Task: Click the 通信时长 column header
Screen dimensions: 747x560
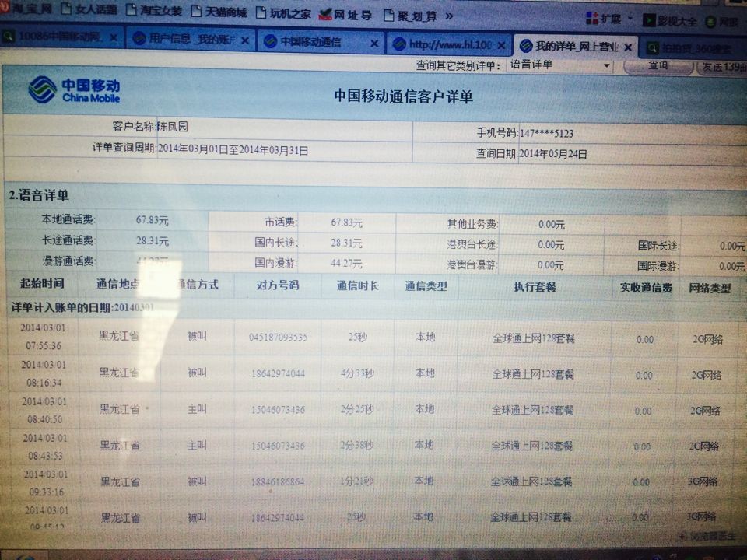Action: 358,285
